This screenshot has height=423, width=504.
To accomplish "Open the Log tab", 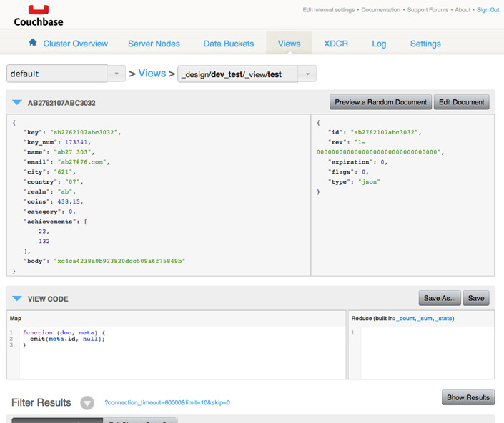I will tap(379, 44).
